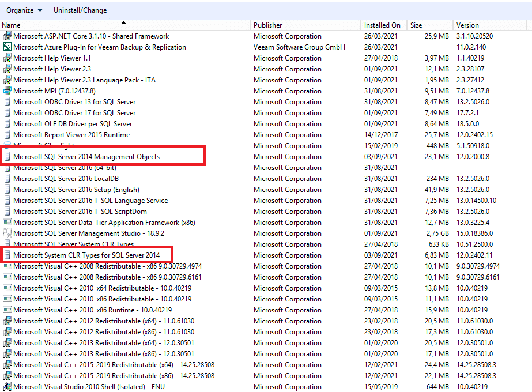Click the 633 KB size cell
The width and height of the screenshot is (532, 392).
[439, 244]
